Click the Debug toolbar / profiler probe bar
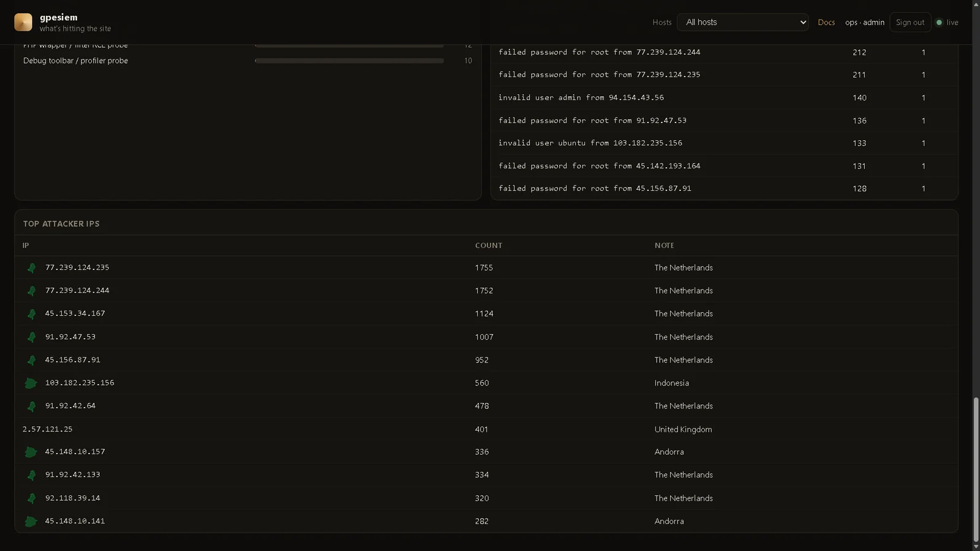Viewport: 980px width, 551px height. click(x=349, y=61)
